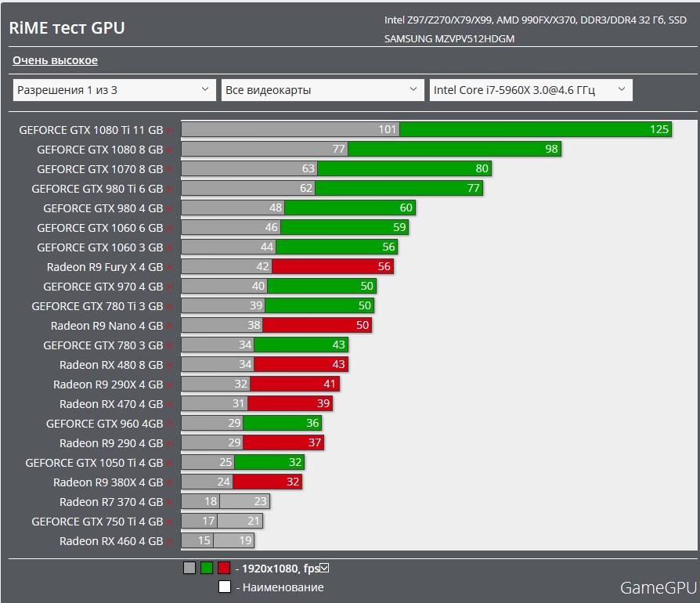Open the Intel Core i7-5960X CPU dropdown
Viewport: 700px width, 603px height.
[531, 90]
